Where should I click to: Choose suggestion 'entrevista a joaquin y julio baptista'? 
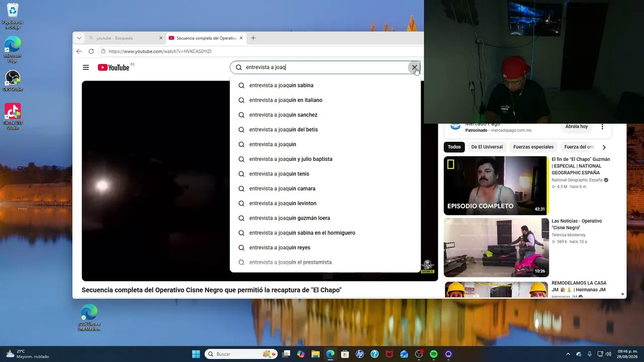tap(325, 159)
